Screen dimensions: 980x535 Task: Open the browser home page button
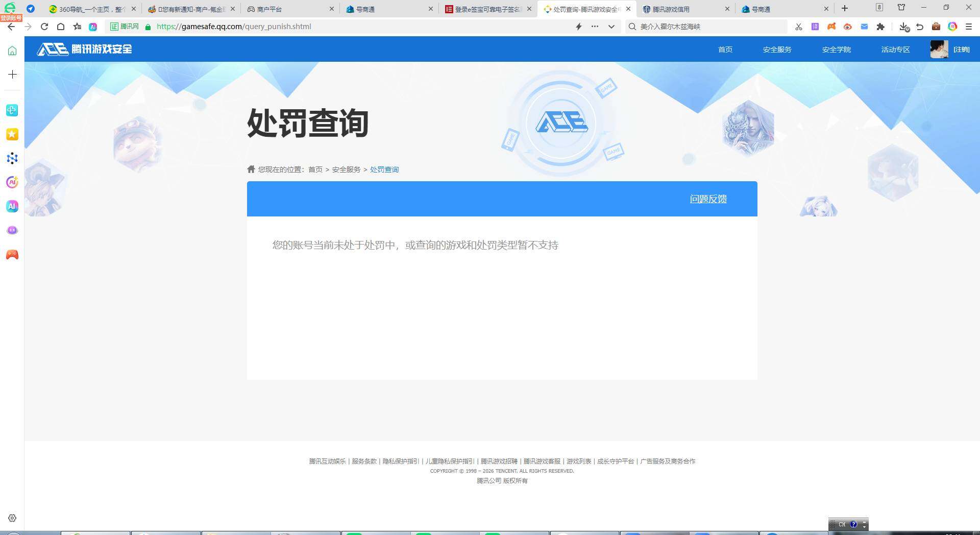click(x=61, y=27)
